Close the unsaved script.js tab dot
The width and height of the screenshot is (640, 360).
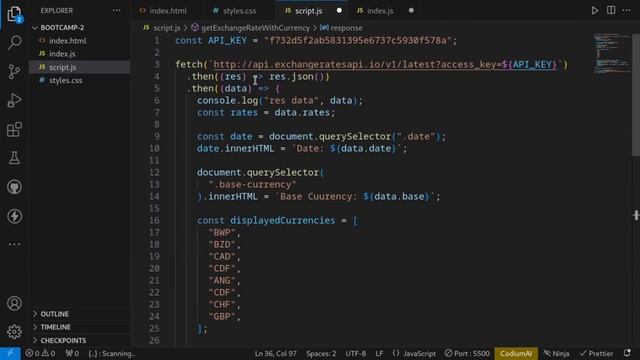click(x=339, y=11)
